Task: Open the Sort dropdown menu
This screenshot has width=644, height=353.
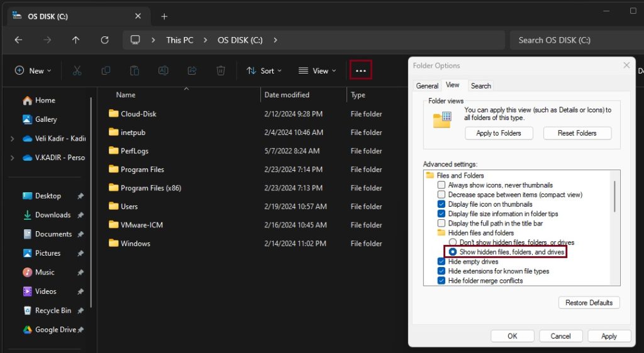Action: [264, 70]
